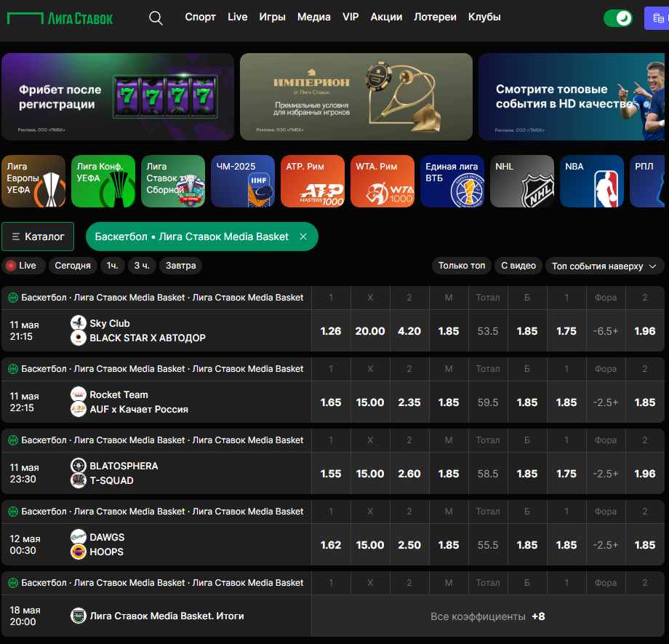Viewport: 669px width, 644px height.
Task: Bet on T-SQUAD win at 2.60
Action: (x=409, y=474)
